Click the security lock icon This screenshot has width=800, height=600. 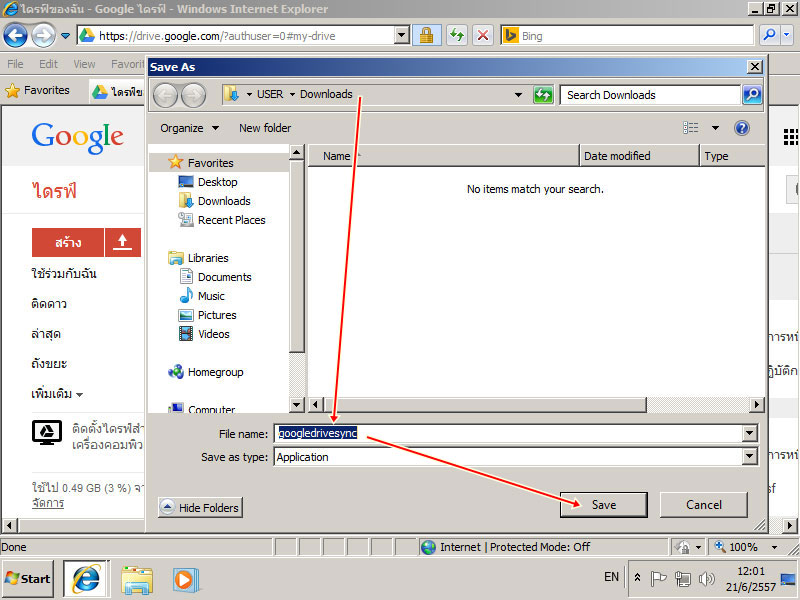427,36
